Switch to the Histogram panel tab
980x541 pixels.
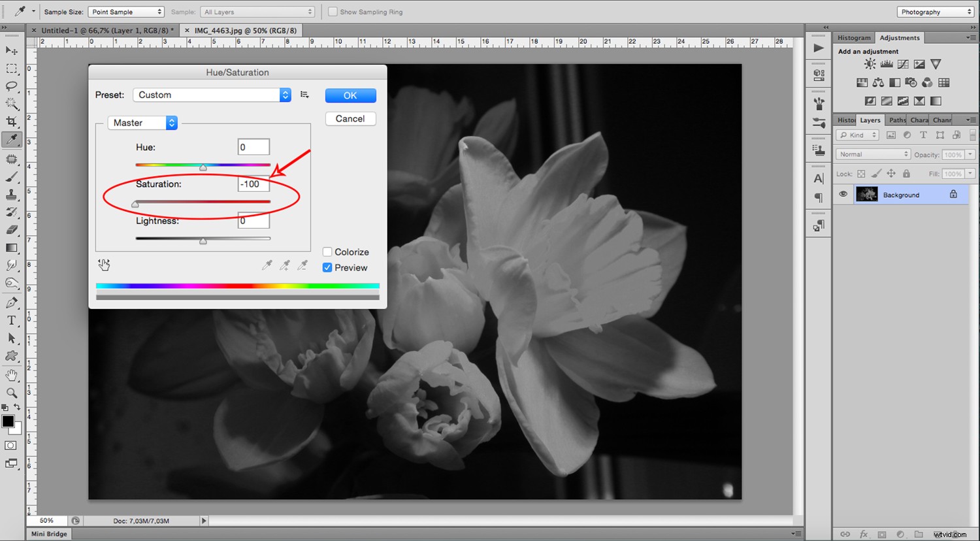pos(854,38)
